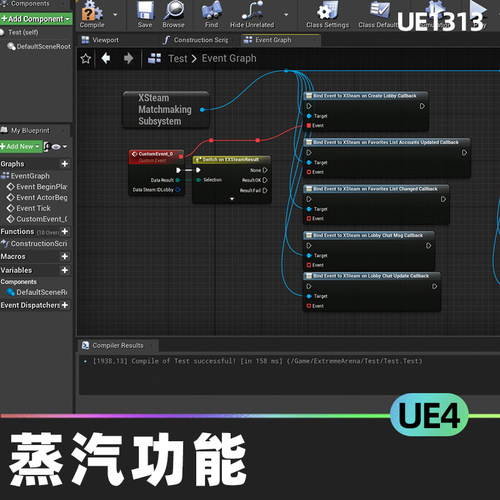Select the CustomEvent_0 node header
Screen dimensions: 500x500
point(156,156)
